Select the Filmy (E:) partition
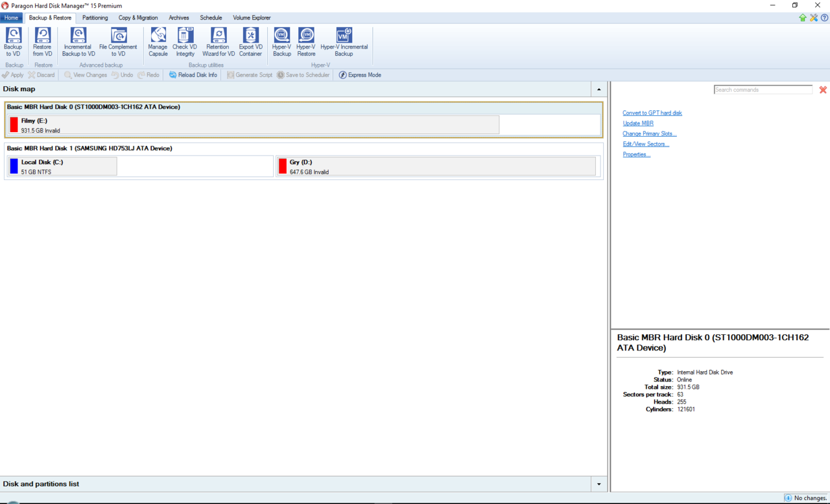The height and width of the screenshot is (504, 830). click(x=254, y=125)
